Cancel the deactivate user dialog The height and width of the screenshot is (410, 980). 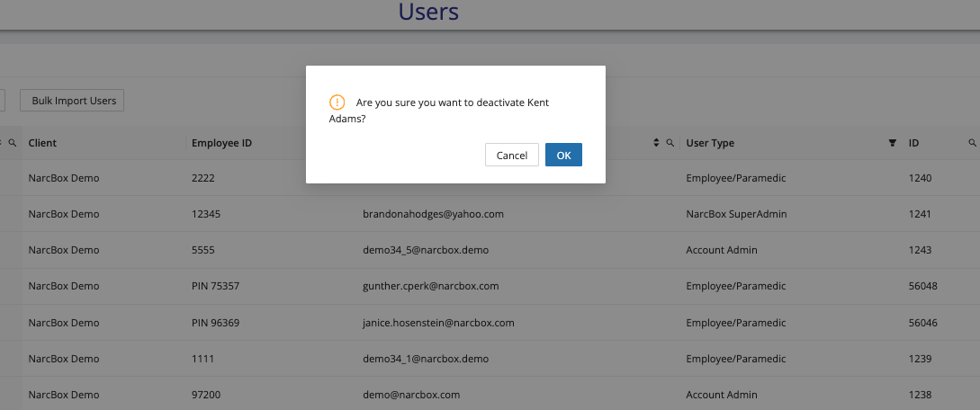511,155
